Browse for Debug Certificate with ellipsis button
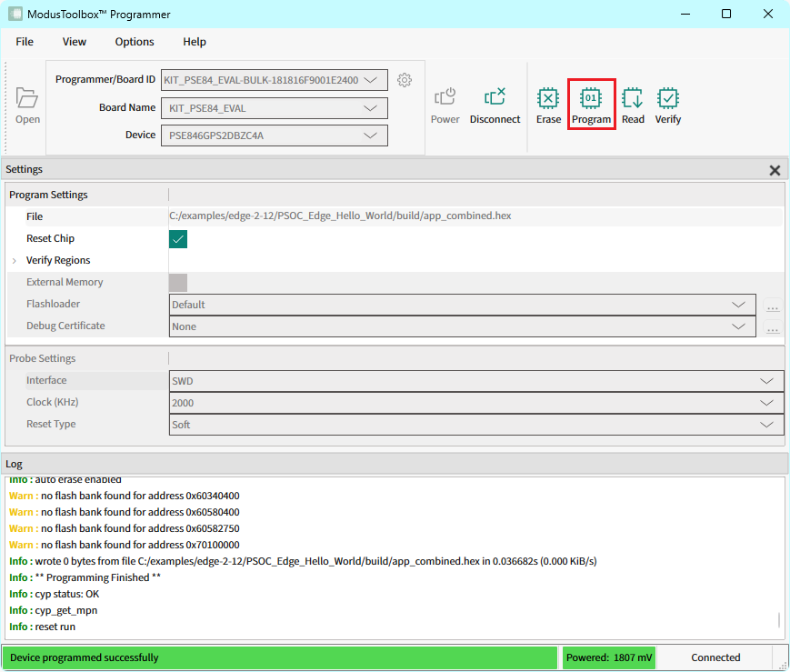 [773, 327]
